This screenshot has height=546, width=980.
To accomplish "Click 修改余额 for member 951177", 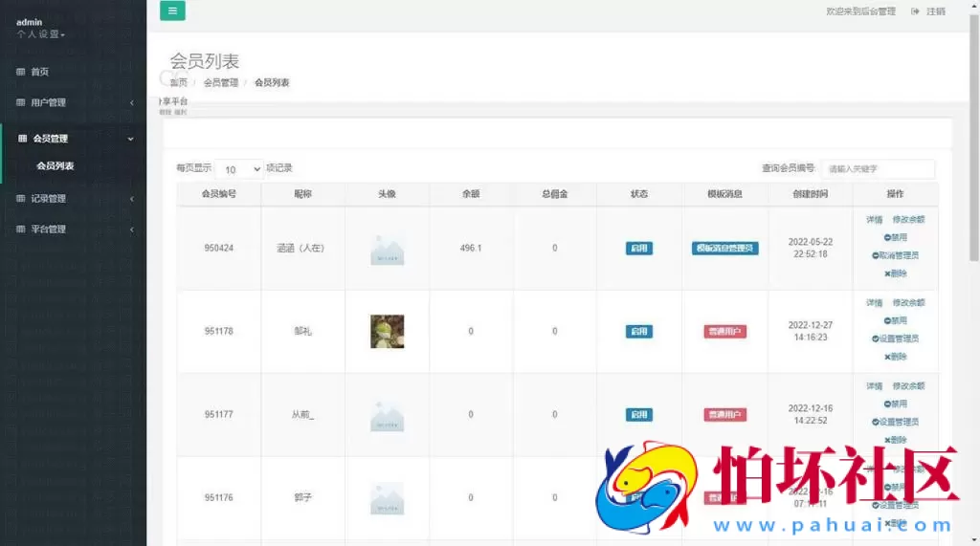I will click(x=909, y=386).
